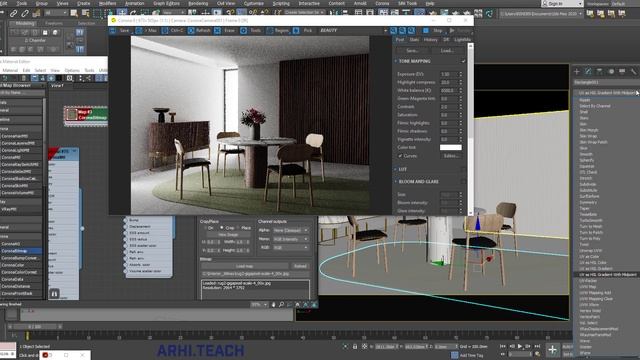Click the Load... button in Post tab
The width and height of the screenshot is (640, 360).
447,51
